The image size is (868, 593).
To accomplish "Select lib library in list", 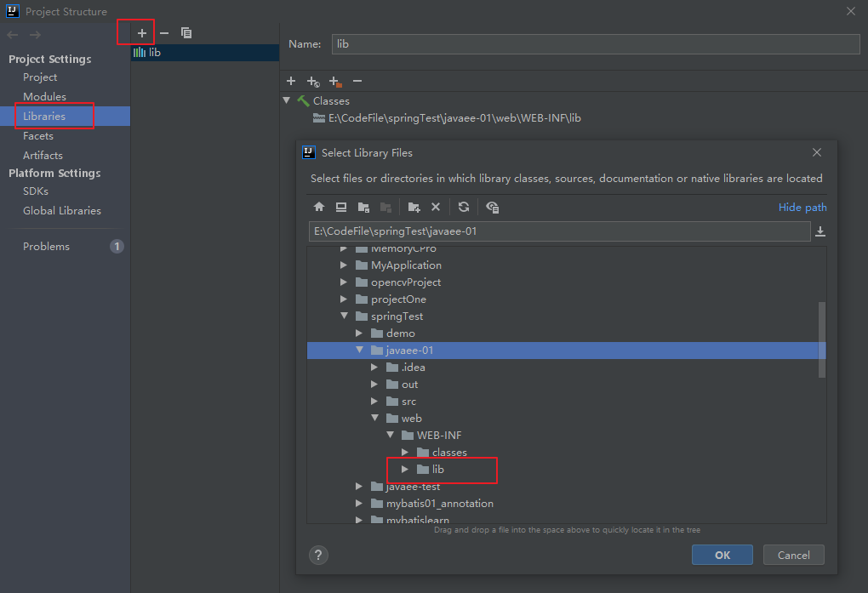I will [x=205, y=53].
